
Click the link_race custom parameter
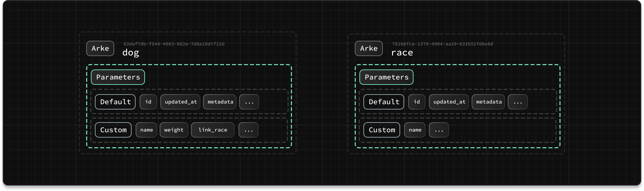[212, 130]
